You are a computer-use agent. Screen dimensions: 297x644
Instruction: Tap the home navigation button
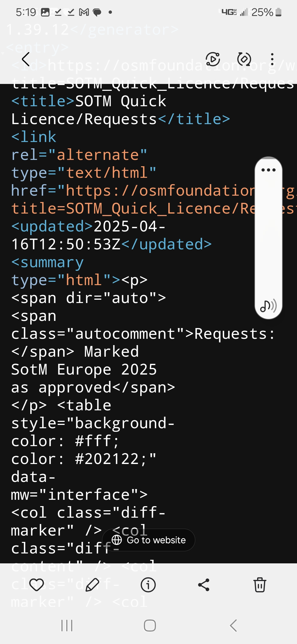[150, 626]
